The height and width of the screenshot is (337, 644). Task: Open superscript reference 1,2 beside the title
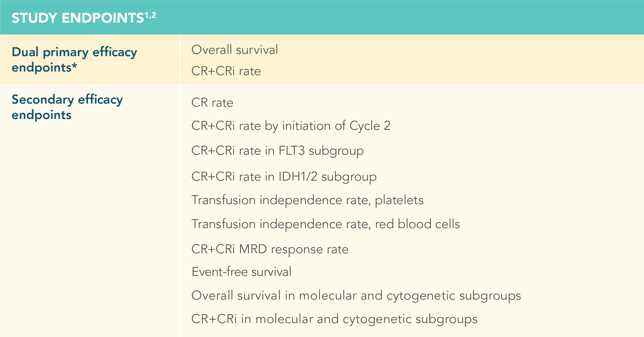tap(150, 15)
